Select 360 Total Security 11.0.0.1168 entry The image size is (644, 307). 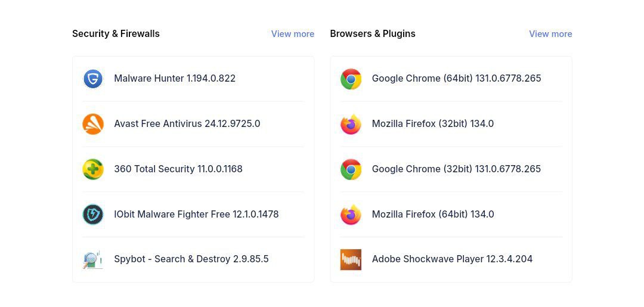[x=178, y=169]
